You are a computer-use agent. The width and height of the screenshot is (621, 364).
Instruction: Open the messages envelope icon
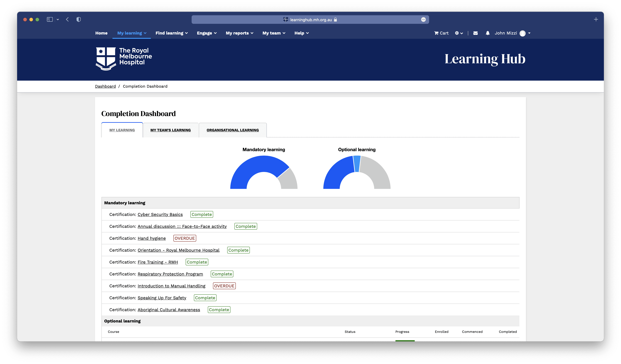pos(475,33)
